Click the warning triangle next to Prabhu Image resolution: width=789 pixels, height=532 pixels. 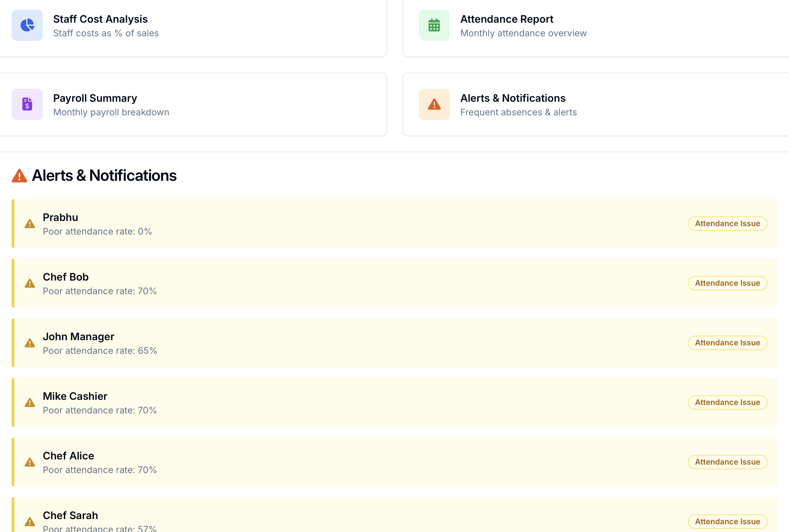(x=30, y=224)
